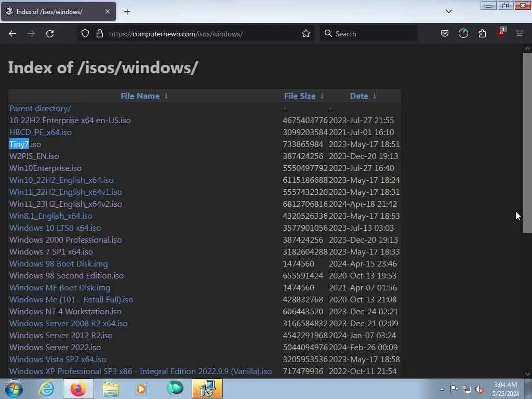View site security padlock info
The width and height of the screenshot is (532, 399).
[99, 34]
